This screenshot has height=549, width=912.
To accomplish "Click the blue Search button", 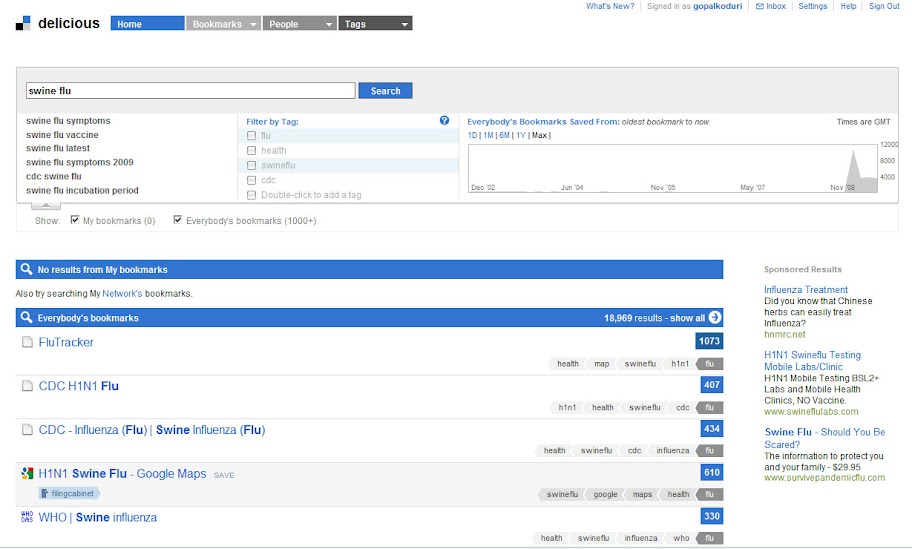I will [x=385, y=91].
